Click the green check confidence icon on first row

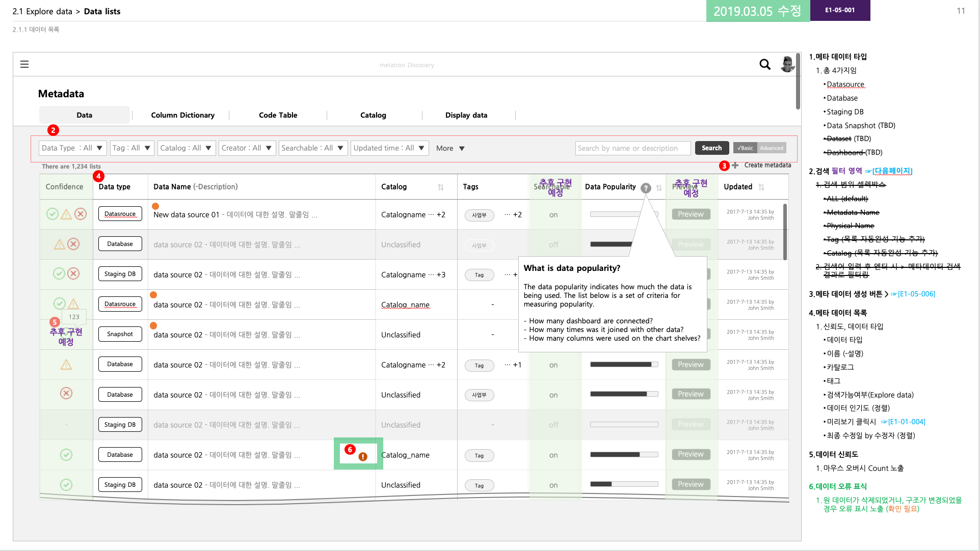click(x=52, y=214)
